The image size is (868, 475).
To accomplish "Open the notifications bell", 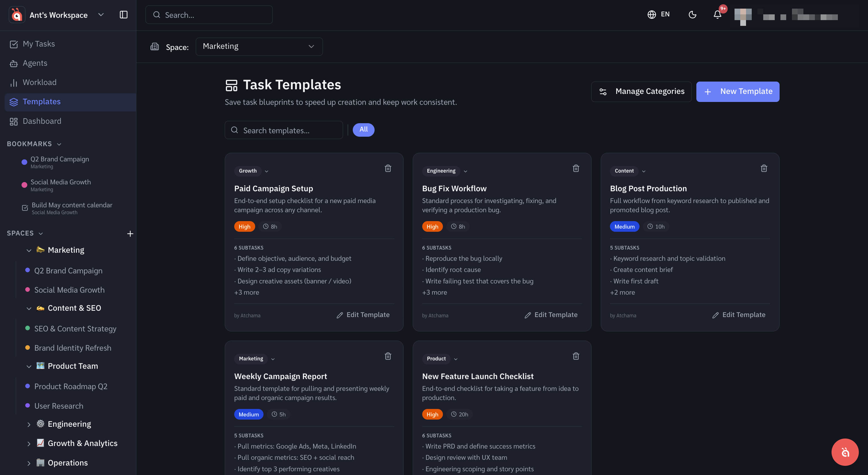I will [717, 14].
